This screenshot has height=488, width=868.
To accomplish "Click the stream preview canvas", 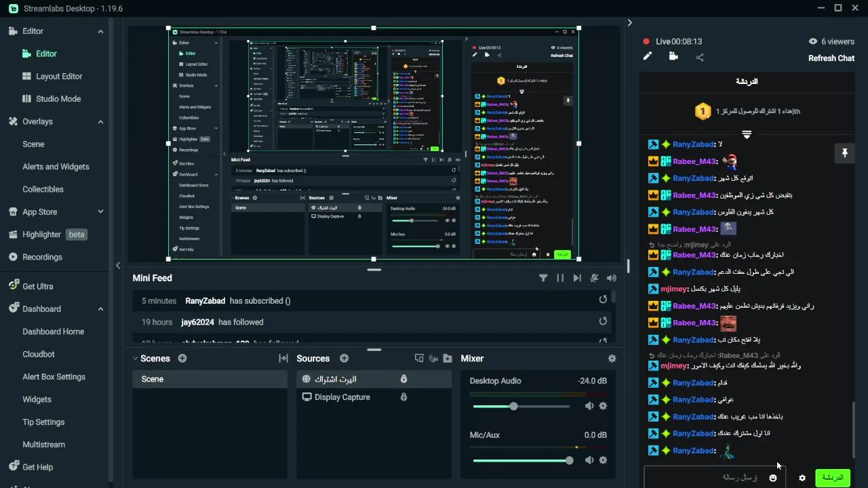I will point(374,144).
